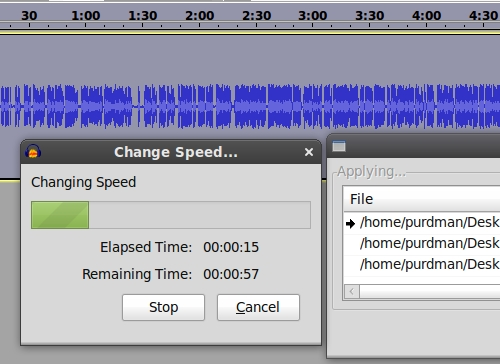The height and width of the screenshot is (364, 500).
Task: Click the blue audio waveform near 2:00
Action: tap(200, 107)
